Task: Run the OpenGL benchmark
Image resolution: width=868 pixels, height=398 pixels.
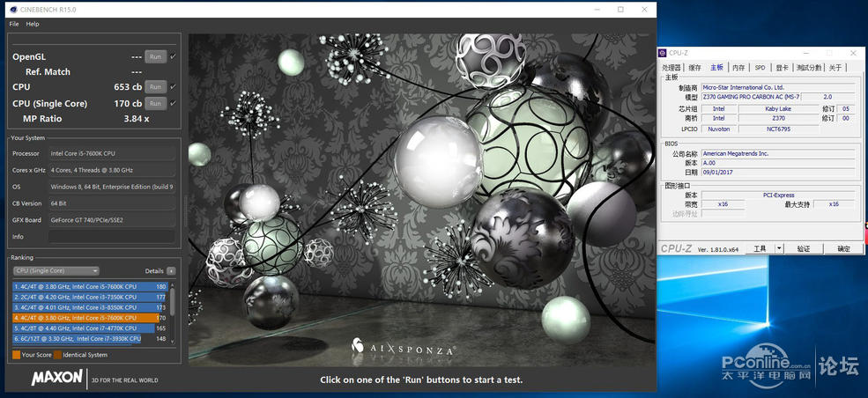Action: click(x=156, y=57)
